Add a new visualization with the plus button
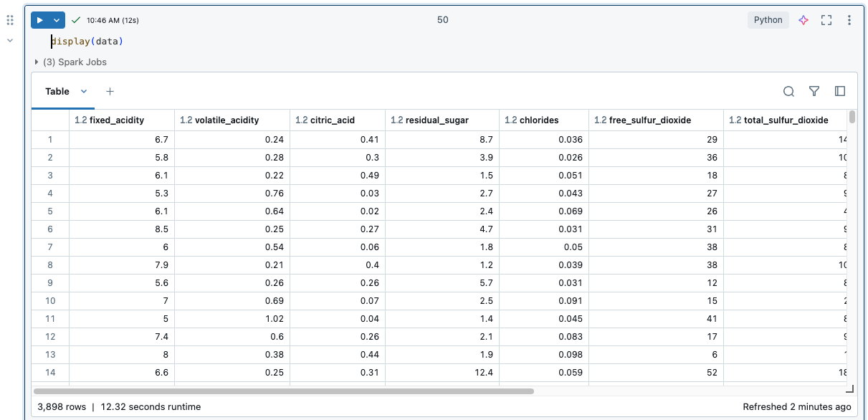 click(x=110, y=92)
